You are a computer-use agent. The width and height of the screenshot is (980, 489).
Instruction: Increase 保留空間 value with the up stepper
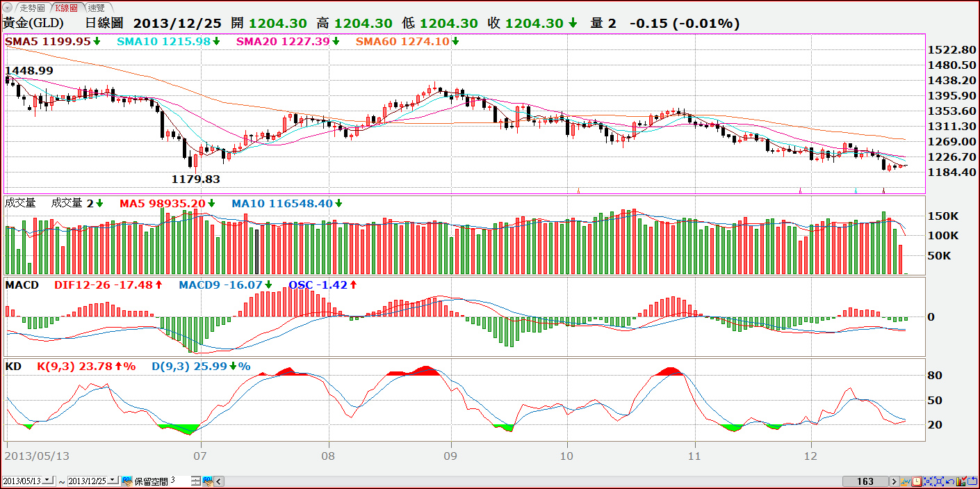tap(195, 479)
